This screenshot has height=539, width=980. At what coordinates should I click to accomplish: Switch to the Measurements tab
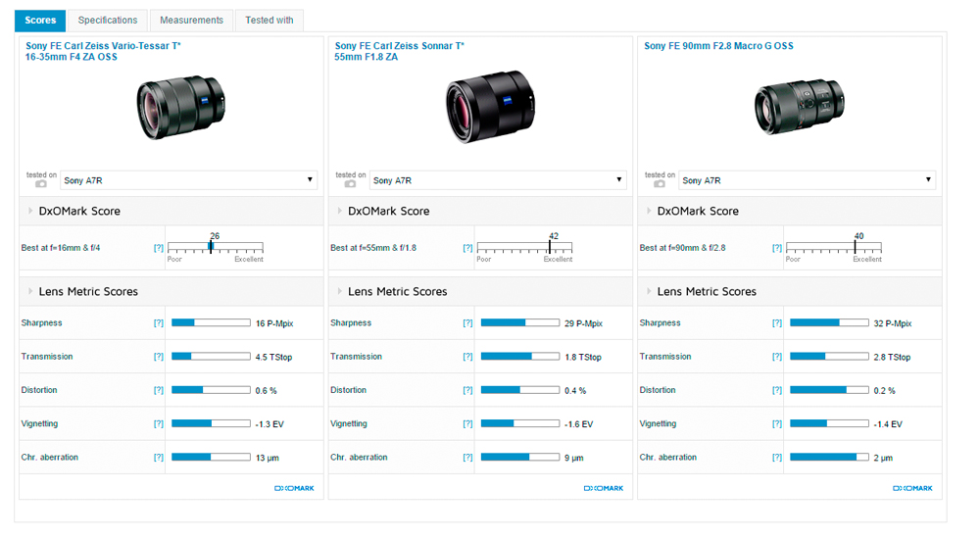pos(191,20)
